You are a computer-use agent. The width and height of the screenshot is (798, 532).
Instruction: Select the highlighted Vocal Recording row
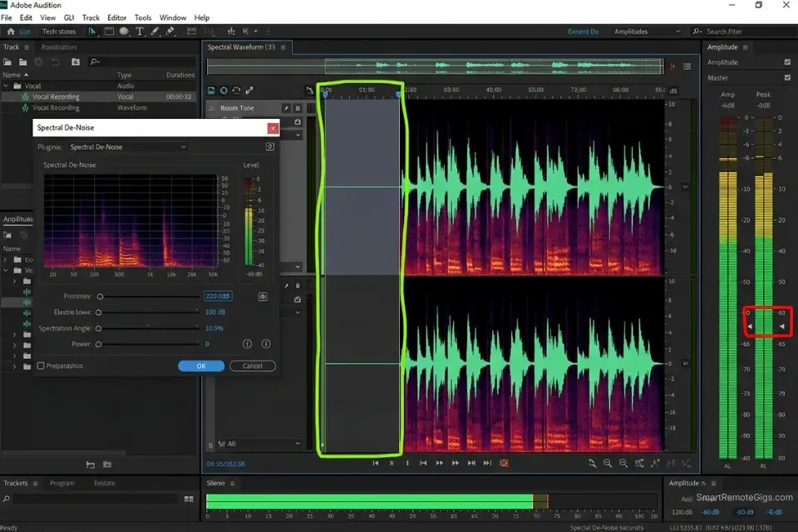[x=99, y=96]
